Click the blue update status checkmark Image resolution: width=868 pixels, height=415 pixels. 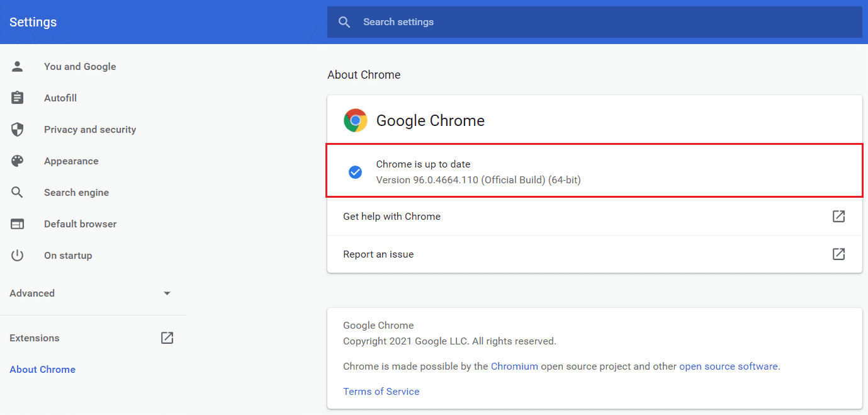[355, 171]
